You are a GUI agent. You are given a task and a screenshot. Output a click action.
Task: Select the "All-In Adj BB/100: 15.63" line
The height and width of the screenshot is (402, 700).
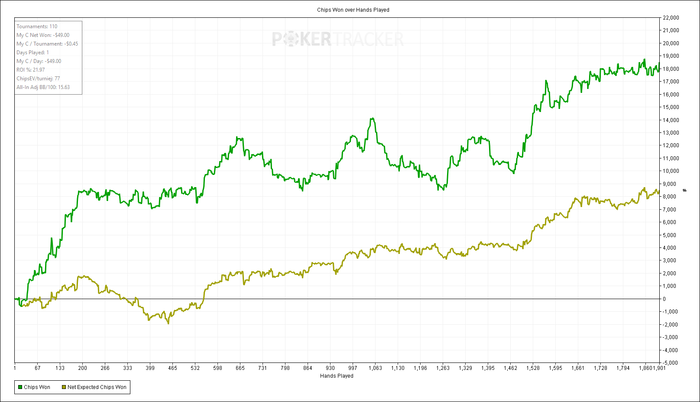(x=43, y=87)
